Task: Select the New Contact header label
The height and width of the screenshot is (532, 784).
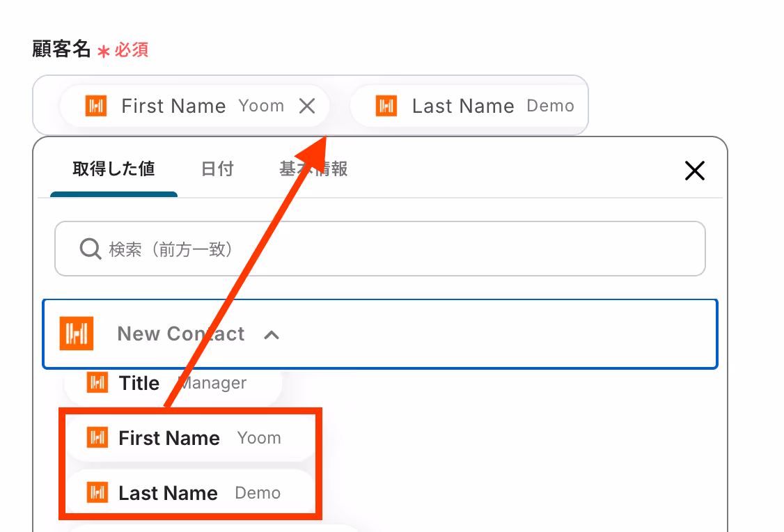Action: [x=181, y=334]
